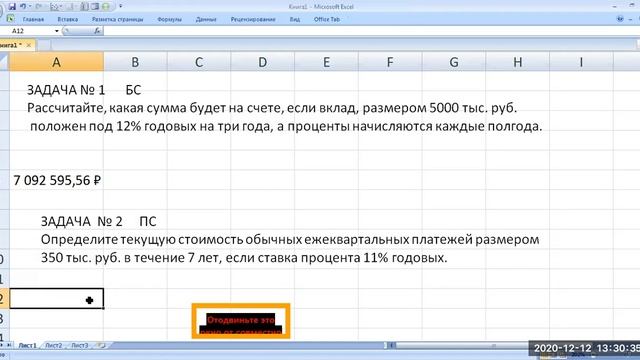Open the quick access toolbar customize arrow
This screenshot has height=360, width=640.
120,7
